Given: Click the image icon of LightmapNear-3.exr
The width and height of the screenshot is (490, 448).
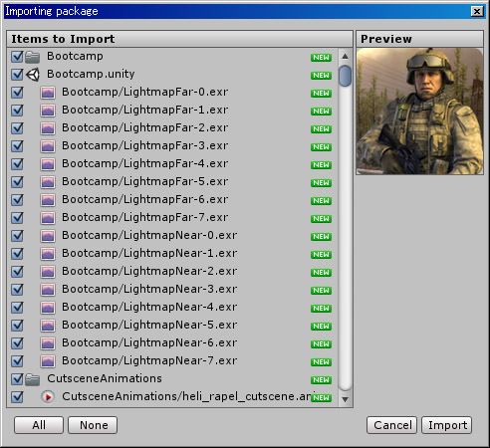Looking at the screenshot, I should point(48,290).
